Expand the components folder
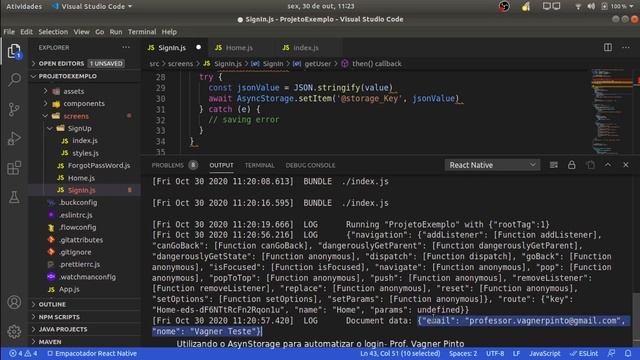 [84, 104]
